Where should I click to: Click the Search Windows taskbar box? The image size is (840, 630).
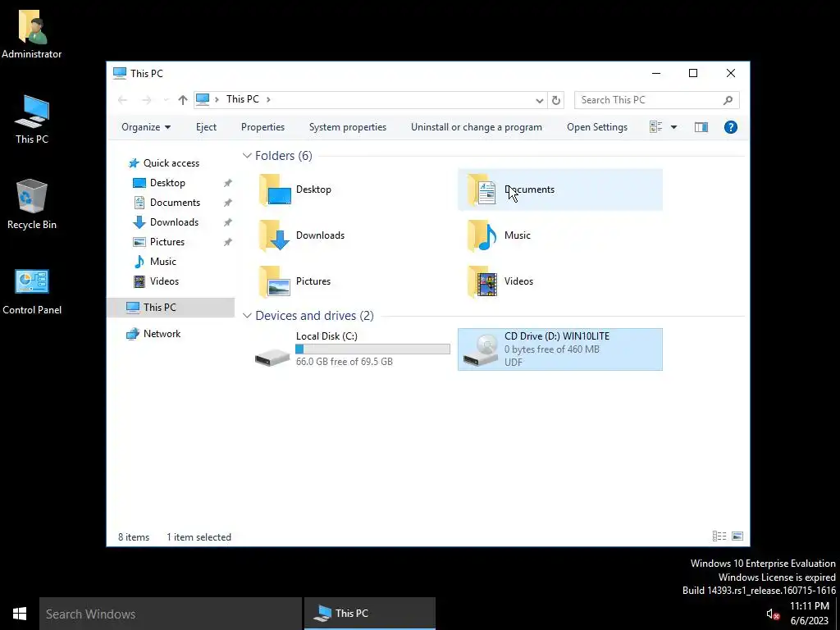171,614
